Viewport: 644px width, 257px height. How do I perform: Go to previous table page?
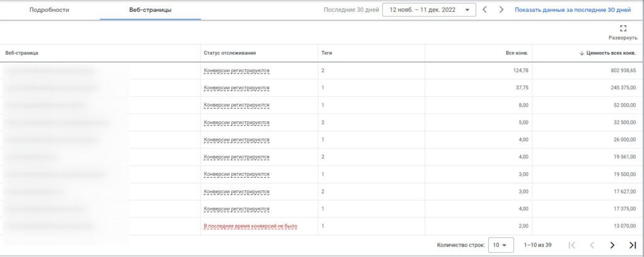(x=592, y=245)
